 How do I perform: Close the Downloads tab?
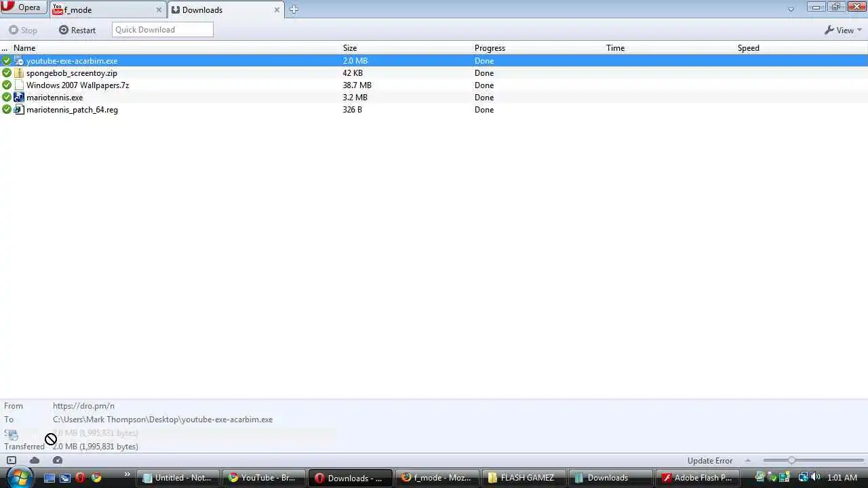click(277, 10)
